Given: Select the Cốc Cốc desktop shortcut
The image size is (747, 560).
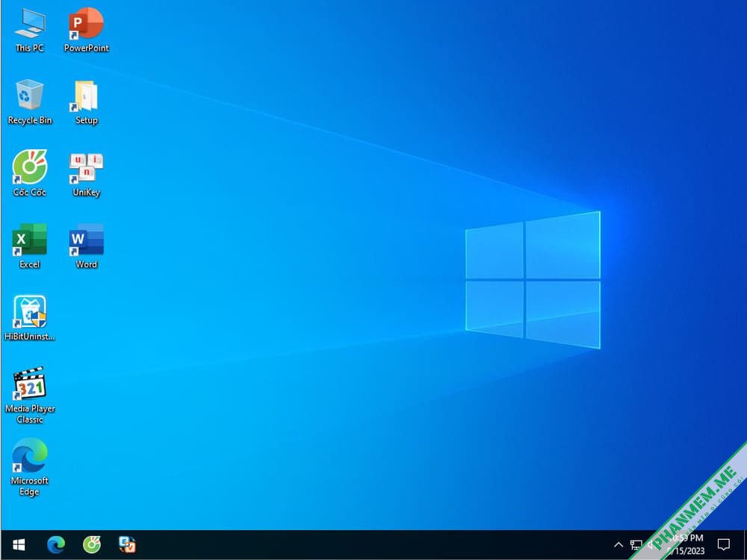Looking at the screenshot, I should [30, 174].
